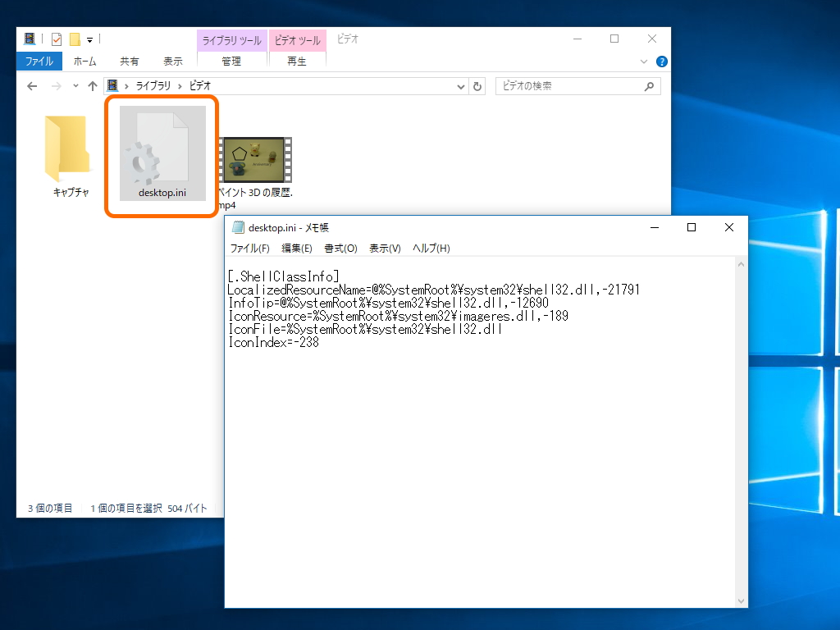Click Notepad scrollbar down arrow
The height and width of the screenshot is (630, 840).
[x=741, y=601]
